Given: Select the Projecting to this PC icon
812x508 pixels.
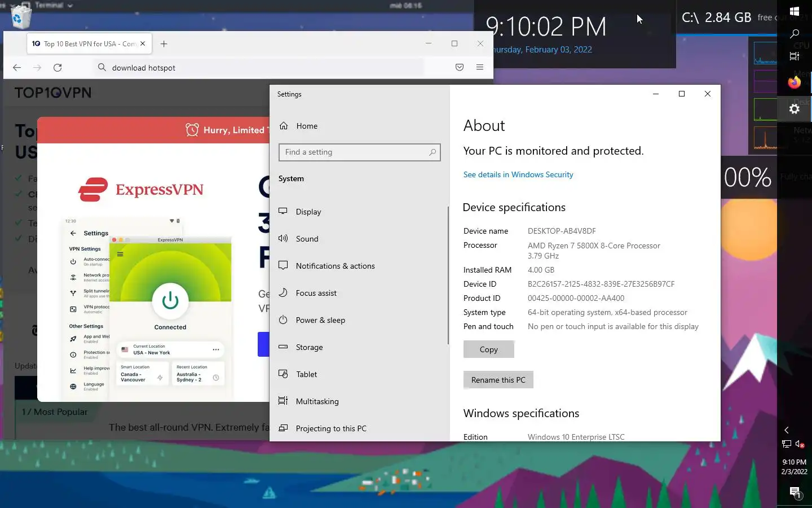Looking at the screenshot, I should point(283,428).
